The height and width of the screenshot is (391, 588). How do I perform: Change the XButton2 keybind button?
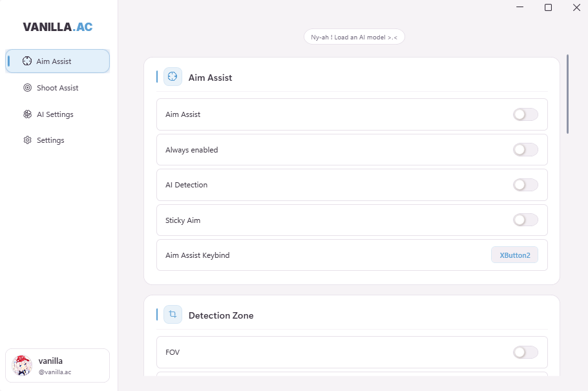coord(514,255)
